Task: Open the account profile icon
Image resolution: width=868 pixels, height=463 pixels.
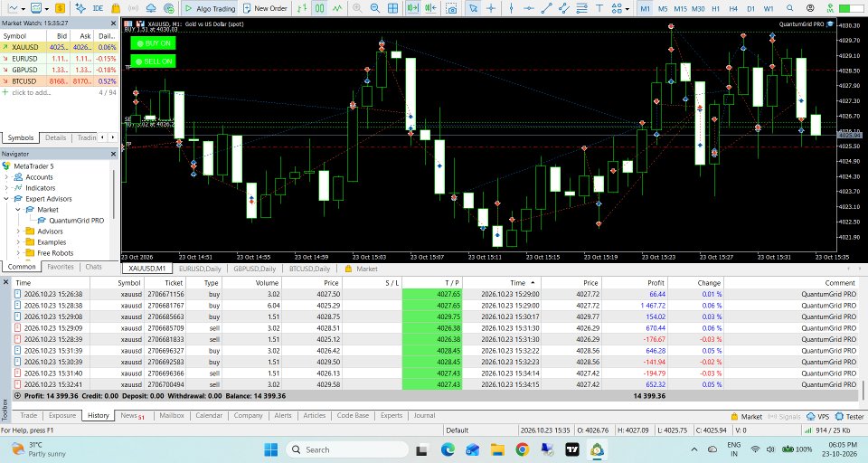Action: point(810,8)
